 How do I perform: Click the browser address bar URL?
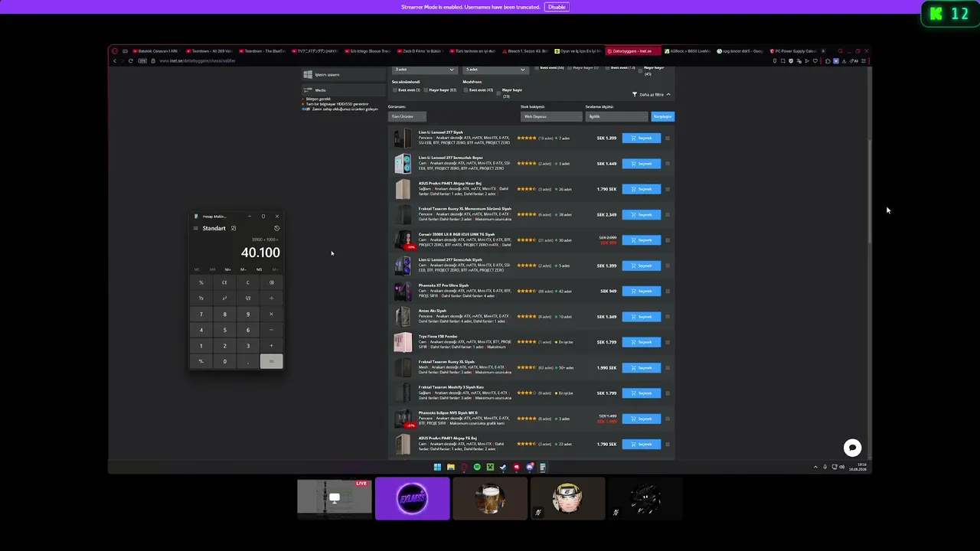point(197,60)
